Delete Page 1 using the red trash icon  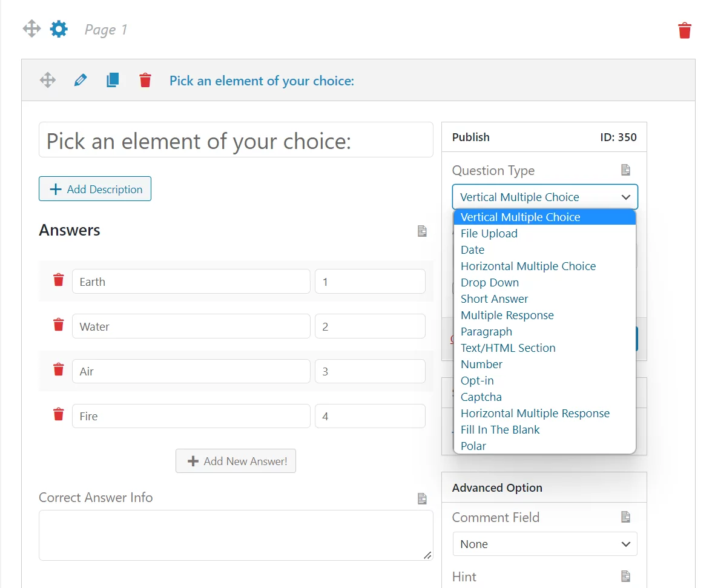coord(684,30)
